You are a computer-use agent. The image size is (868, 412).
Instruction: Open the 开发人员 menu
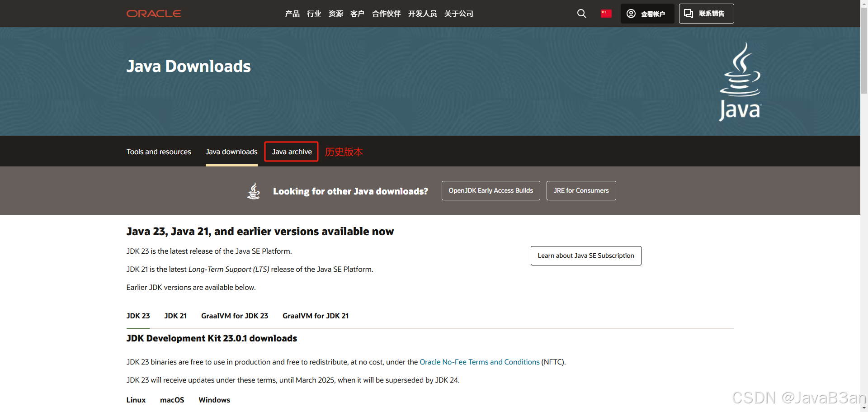click(422, 14)
